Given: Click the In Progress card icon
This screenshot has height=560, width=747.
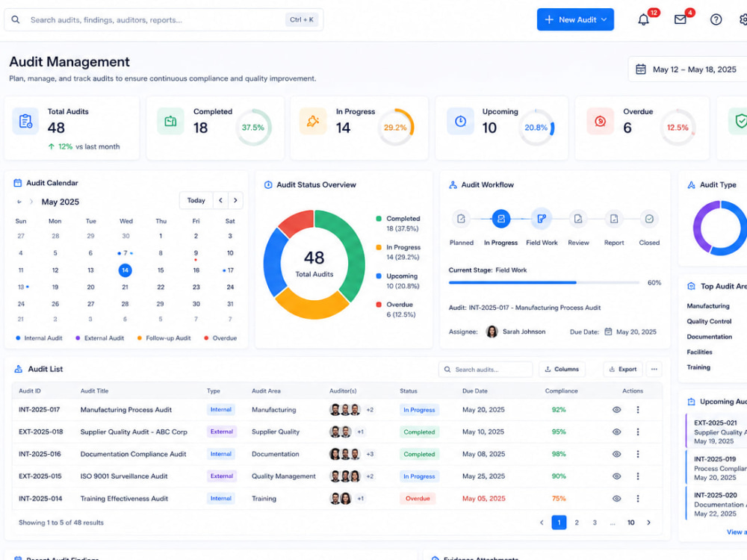Looking at the screenshot, I should pos(313,122).
